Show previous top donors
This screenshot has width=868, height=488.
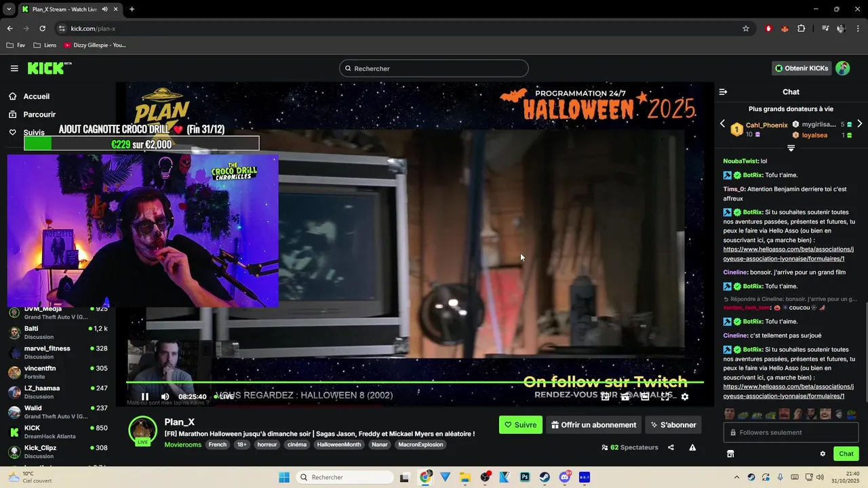coord(722,124)
